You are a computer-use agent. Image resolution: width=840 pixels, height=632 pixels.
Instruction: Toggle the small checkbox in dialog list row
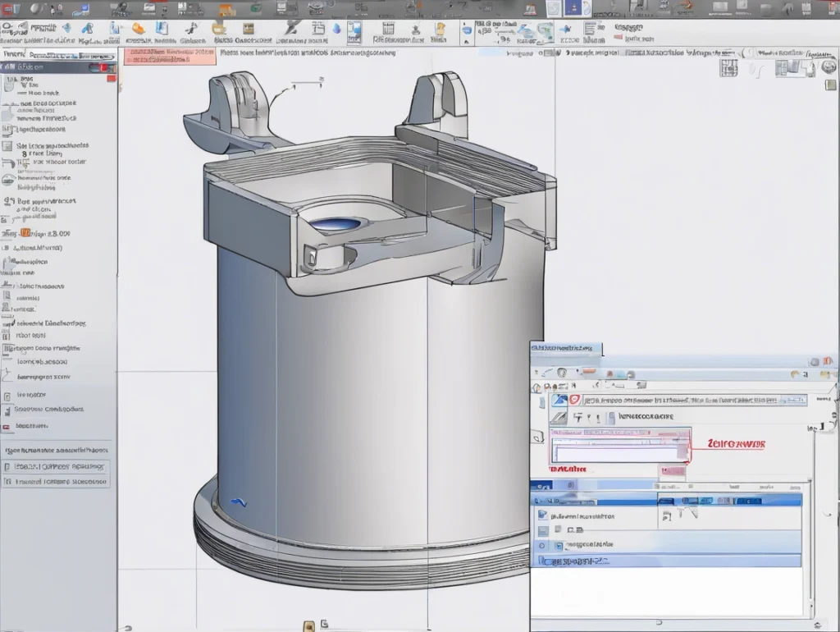[559, 546]
